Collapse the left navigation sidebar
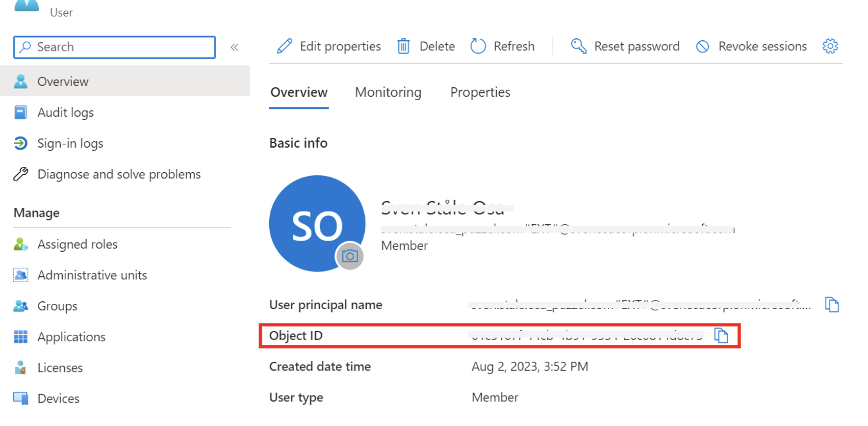 234,47
